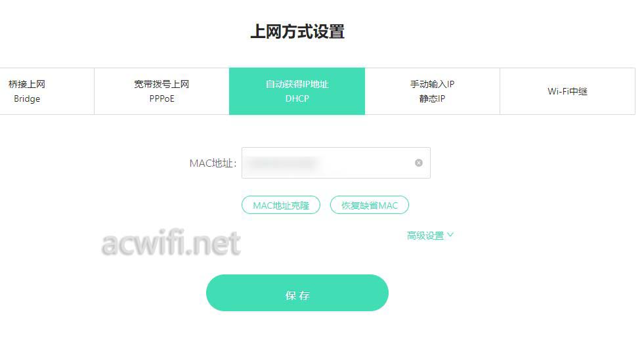This screenshot has height=344, width=644.
Task: Expand the 高级设置 advanced settings section
Action: click(430, 235)
